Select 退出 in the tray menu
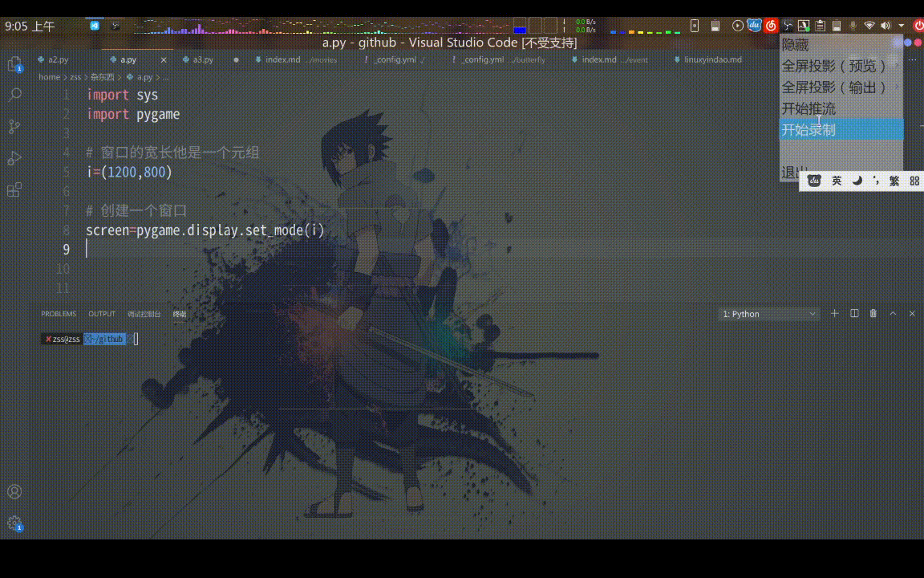Image resolution: width=924 pixels, height=578 pixels. (x=793, y=173)
